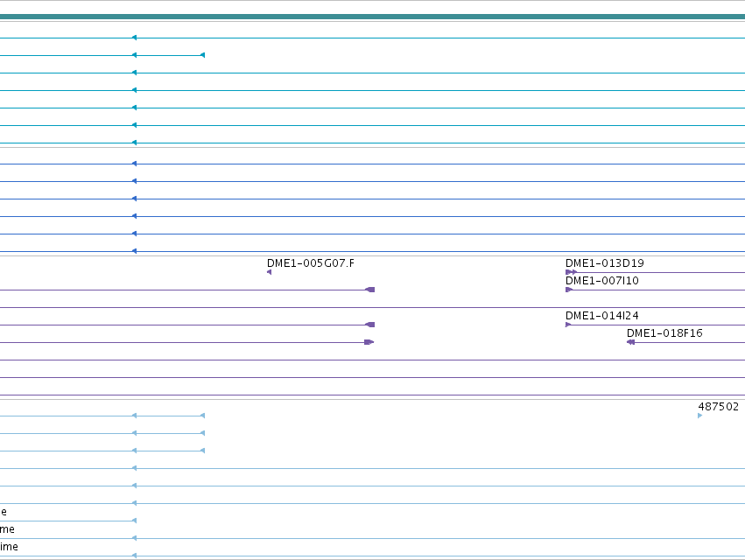Click purple exon block on DME1-014I24 row
The height and width of the screenshot is (560, 745).
(369, 325)
